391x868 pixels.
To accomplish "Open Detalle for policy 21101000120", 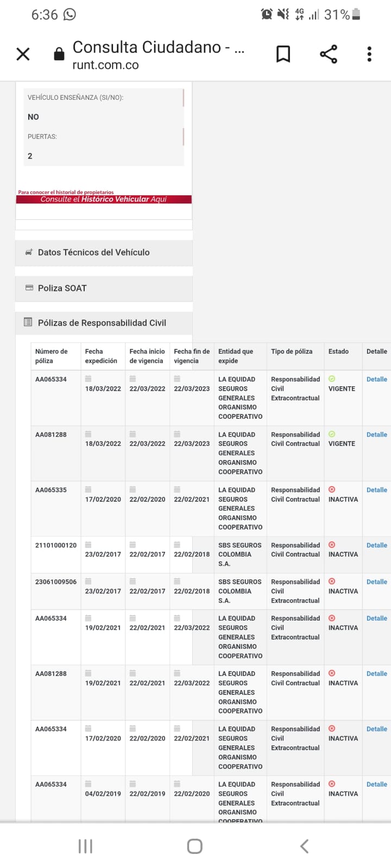I will 376,545.
